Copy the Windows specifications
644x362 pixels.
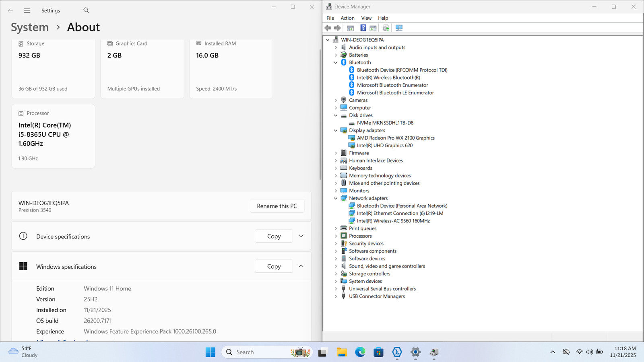[274, 266]
